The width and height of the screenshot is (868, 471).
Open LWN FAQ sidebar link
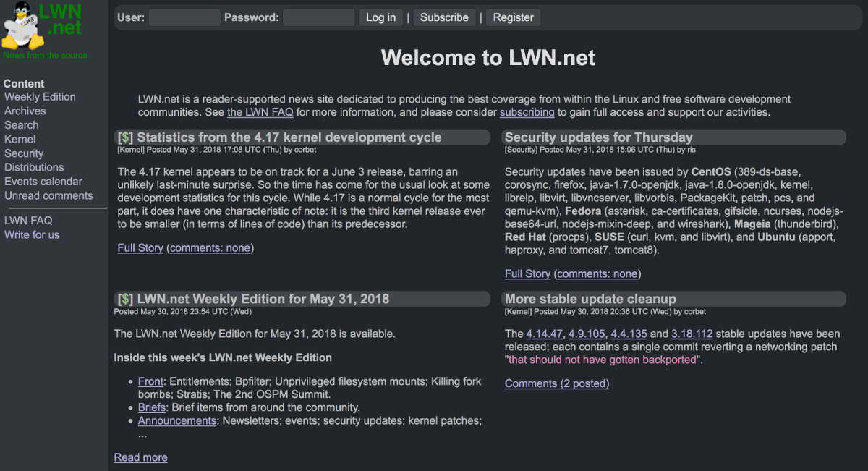tap(28, 221)
